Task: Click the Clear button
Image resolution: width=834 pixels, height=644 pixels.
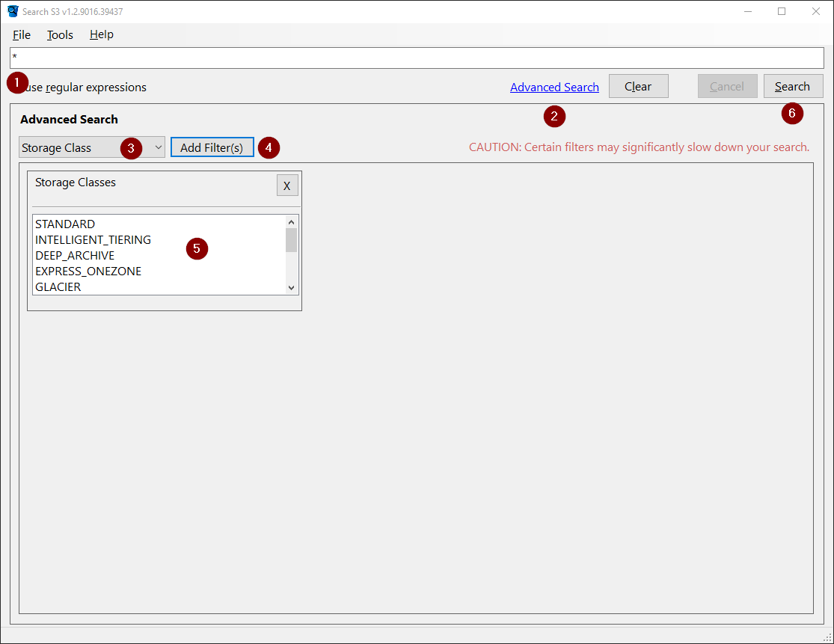Action: (x=638, y=86)
